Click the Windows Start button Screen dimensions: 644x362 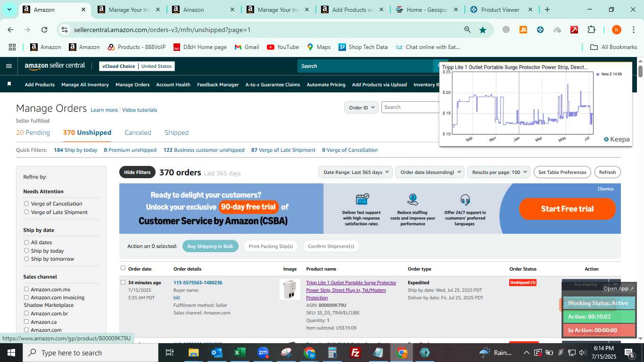click(11, 353)
